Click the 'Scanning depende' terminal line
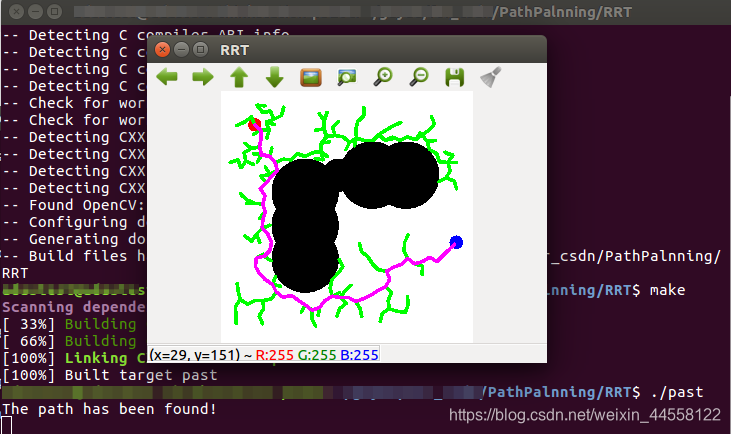Image resolution: width=731 pixels, height=434 pixels. tap(74, 307)
